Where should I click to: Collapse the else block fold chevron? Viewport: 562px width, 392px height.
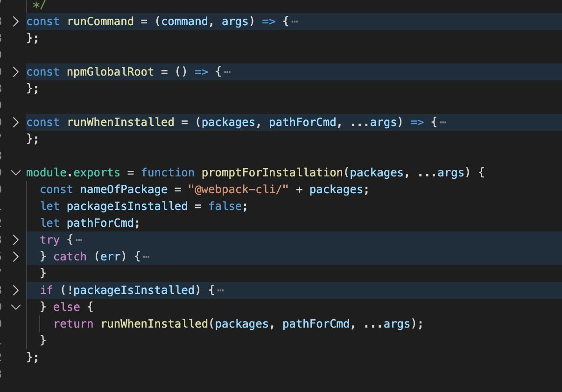15,307
